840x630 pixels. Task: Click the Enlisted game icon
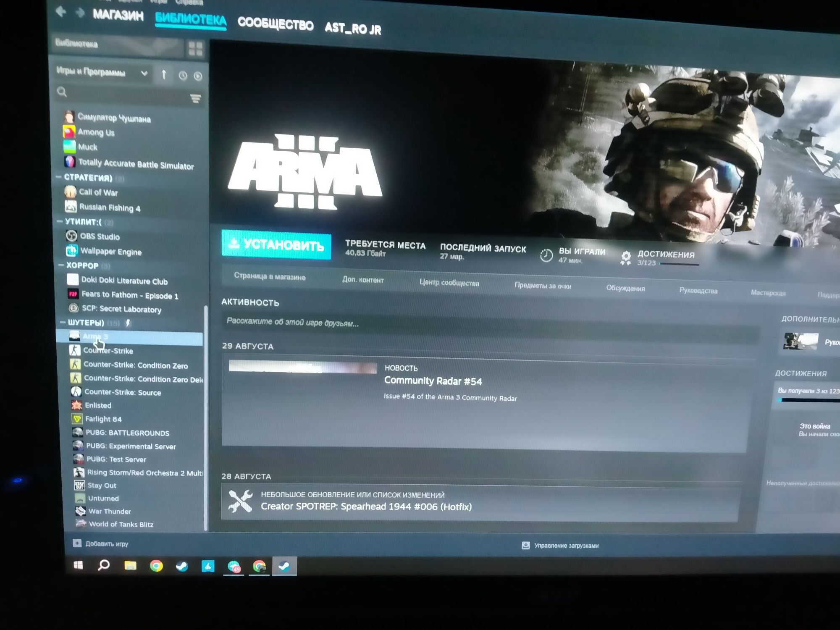pos(76,405)
